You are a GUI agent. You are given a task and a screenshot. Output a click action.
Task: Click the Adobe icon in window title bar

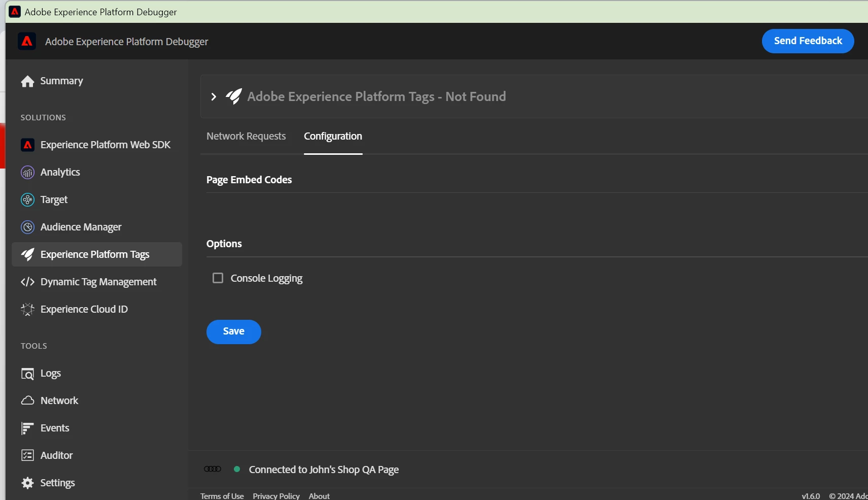15,12
